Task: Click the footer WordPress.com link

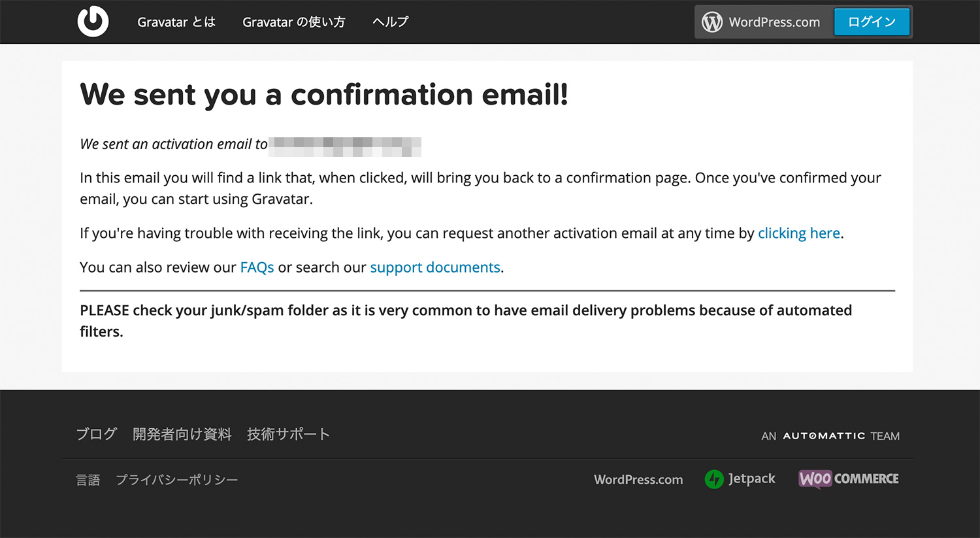Action: [638, 479]
